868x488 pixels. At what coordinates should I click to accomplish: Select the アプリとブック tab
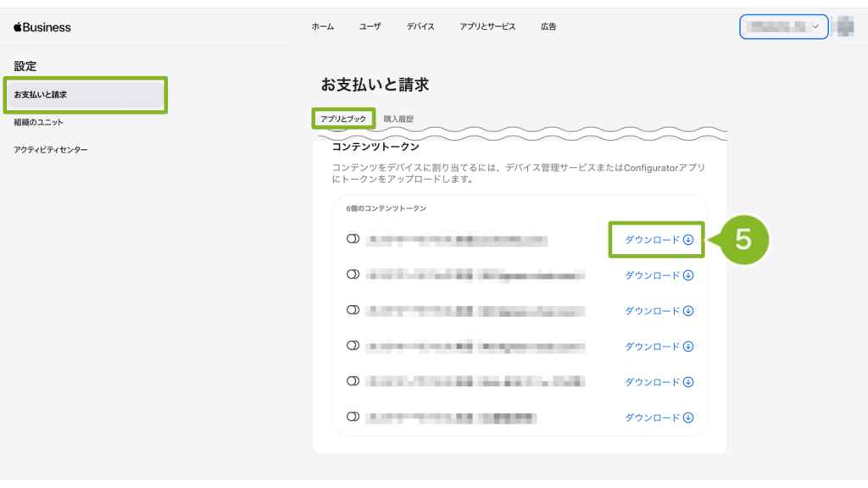pyautogui.click(x=343, y=119)
